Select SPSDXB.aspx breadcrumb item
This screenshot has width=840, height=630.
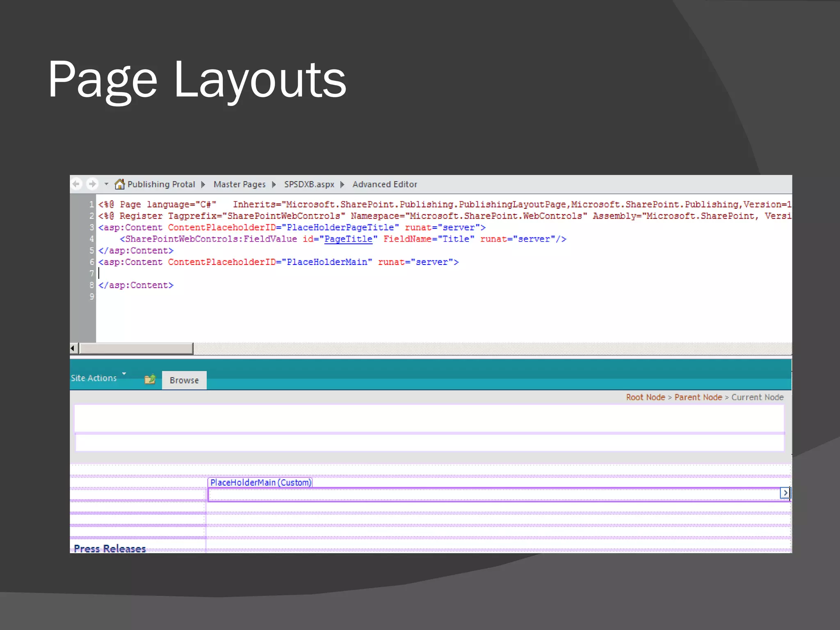click(309, 185)
